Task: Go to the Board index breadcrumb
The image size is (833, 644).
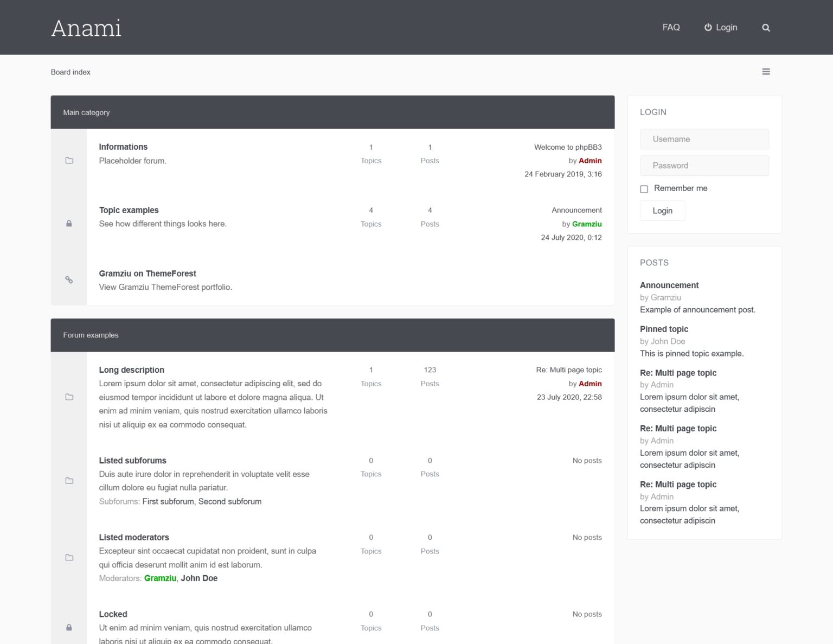Action: pyautogui.click(x=71, y=72)
